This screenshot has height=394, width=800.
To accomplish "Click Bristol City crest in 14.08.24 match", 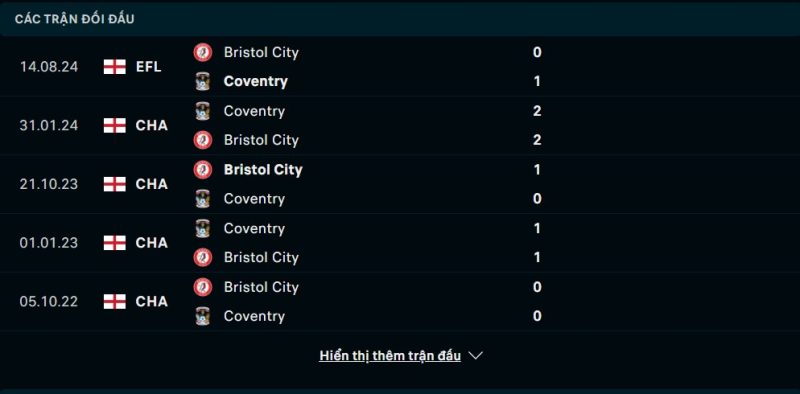I will (x=203, y=53).
